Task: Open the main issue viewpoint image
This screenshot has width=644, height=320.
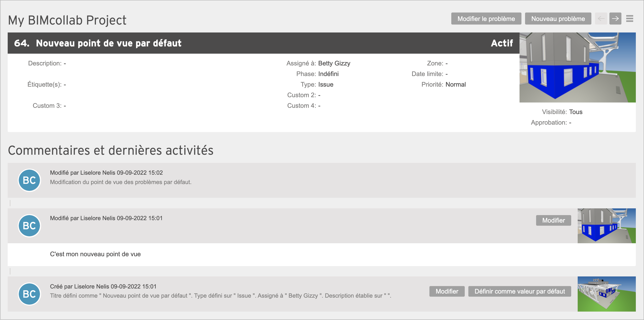Action: (577, 67)
